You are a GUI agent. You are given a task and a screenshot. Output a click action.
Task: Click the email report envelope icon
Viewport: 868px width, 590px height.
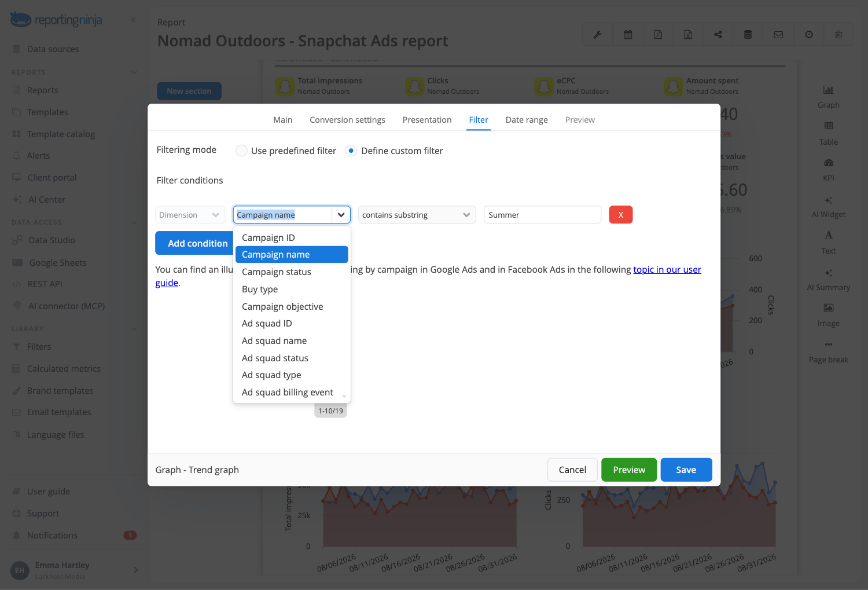(778, 35)
